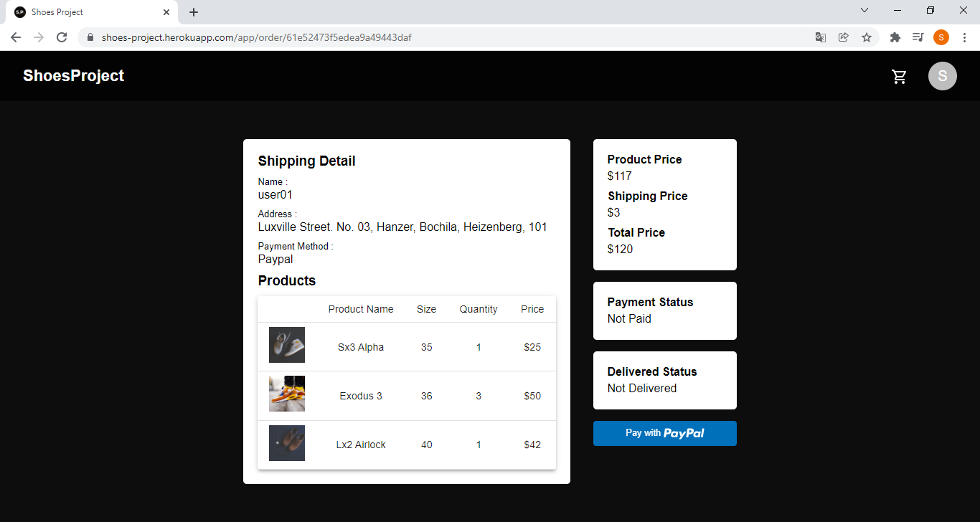This screenshot has width=980, height=522.
Task: Click inside the browser address bar
Action: pyautogui.click(x=430, y=37)
